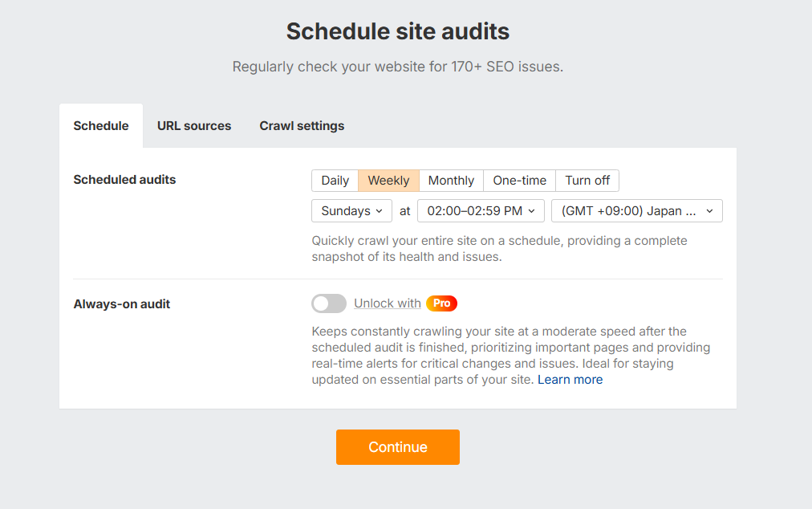Click the chevron arrow beside Sundays
Image resolution: width=812 pixels, height=509 pixels.
pyautogui.click(x=379, y=211)
